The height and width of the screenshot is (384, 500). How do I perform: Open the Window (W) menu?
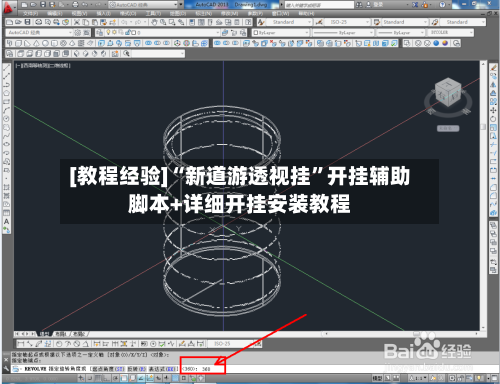280,14
